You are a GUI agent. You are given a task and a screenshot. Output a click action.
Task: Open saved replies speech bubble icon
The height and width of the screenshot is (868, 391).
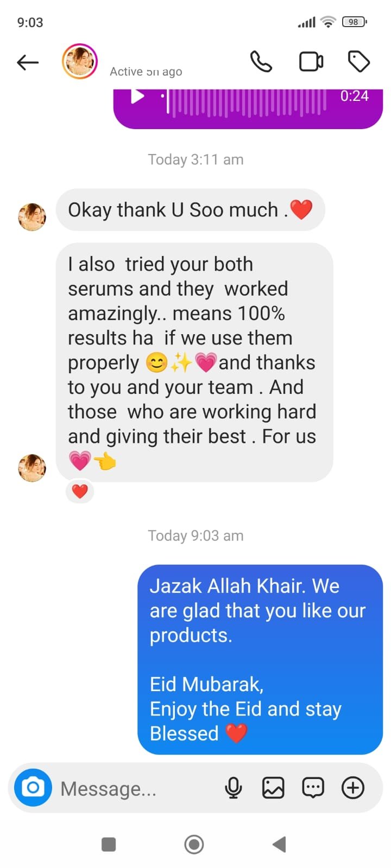pos(313,788)
